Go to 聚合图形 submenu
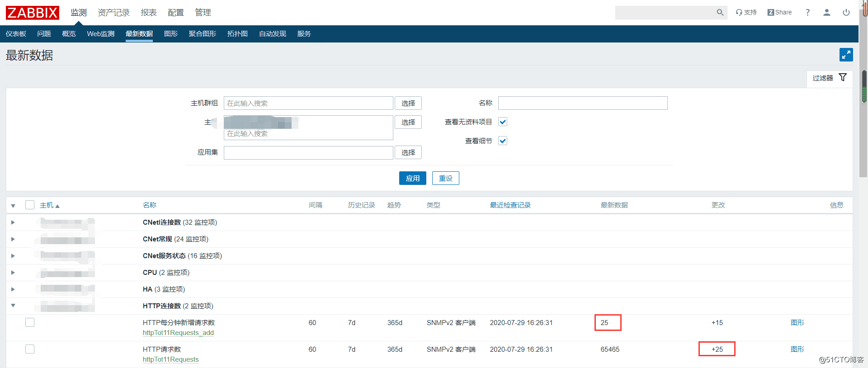This screenshot has width=868, height=368. tap(203, 34)
